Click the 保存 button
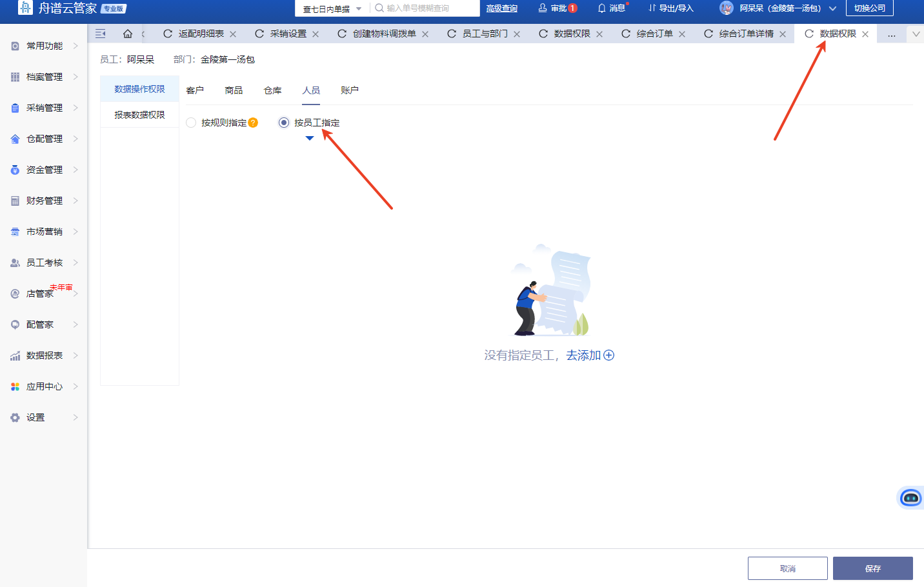The width and height of the screenshot is (924, 587). [x=872, y=568]
